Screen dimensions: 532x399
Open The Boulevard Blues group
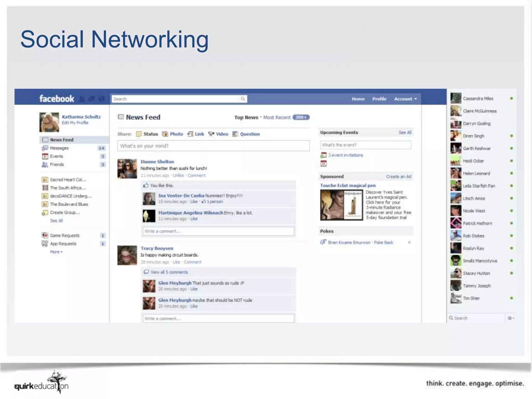69,204
